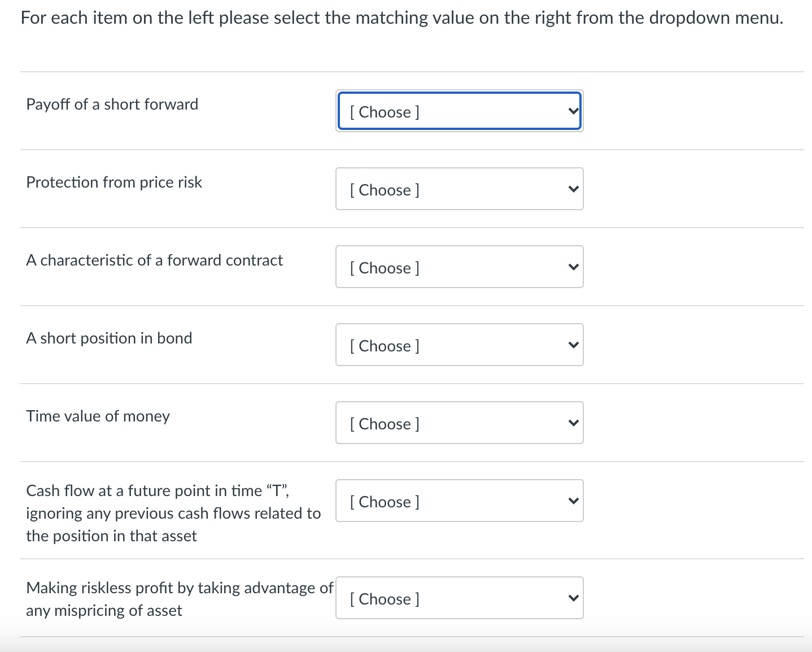Open the dropdown for 'A short position in bond'

pyautogui.click(x=459, y=345)
